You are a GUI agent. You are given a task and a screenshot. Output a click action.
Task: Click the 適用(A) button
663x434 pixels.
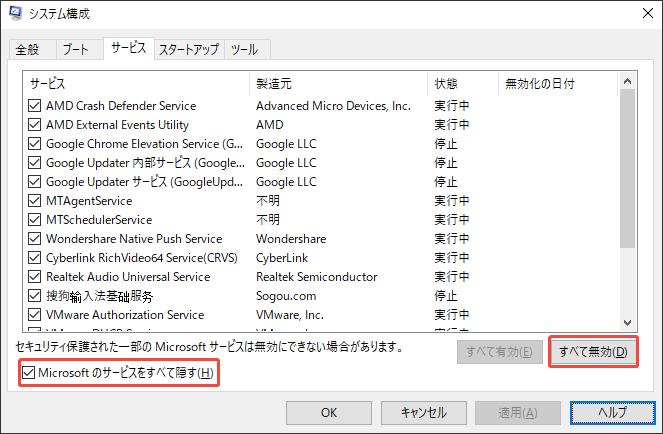(x=518, y=412)
